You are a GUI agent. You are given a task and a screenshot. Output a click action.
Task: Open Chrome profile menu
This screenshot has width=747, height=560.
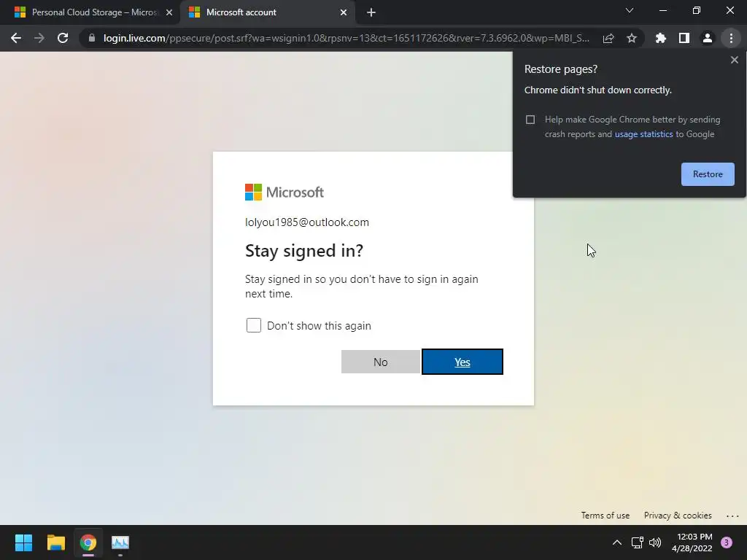(708, 38)
